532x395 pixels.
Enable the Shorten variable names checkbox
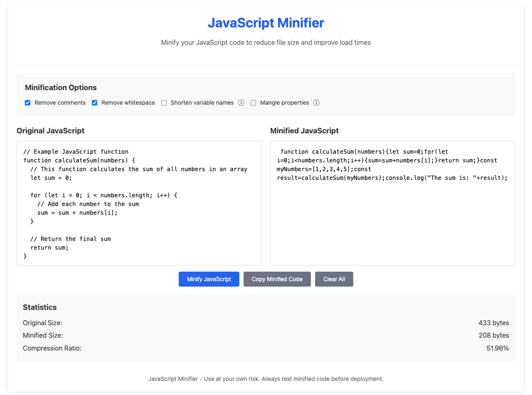coord(164,103)
